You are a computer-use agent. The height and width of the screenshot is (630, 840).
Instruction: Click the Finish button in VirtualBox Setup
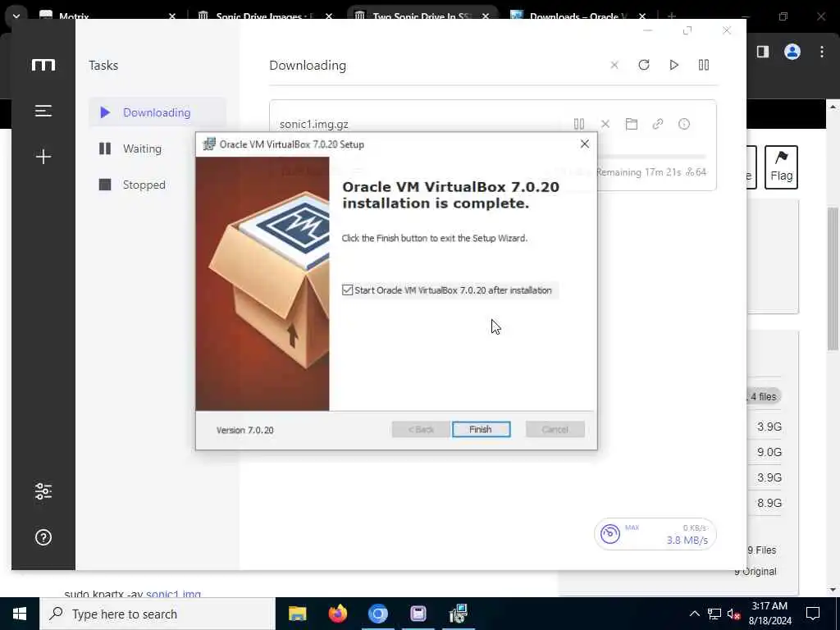(x=481, y=429)
